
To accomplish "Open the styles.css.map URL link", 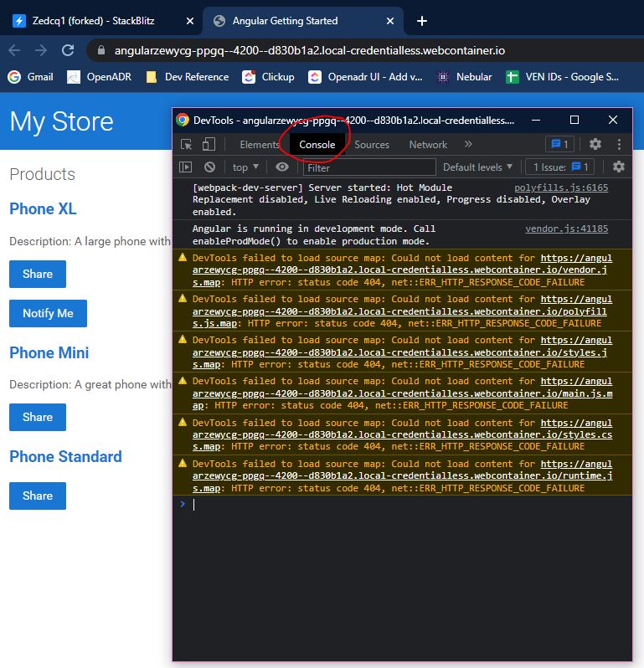I will [x=402, y=434].
